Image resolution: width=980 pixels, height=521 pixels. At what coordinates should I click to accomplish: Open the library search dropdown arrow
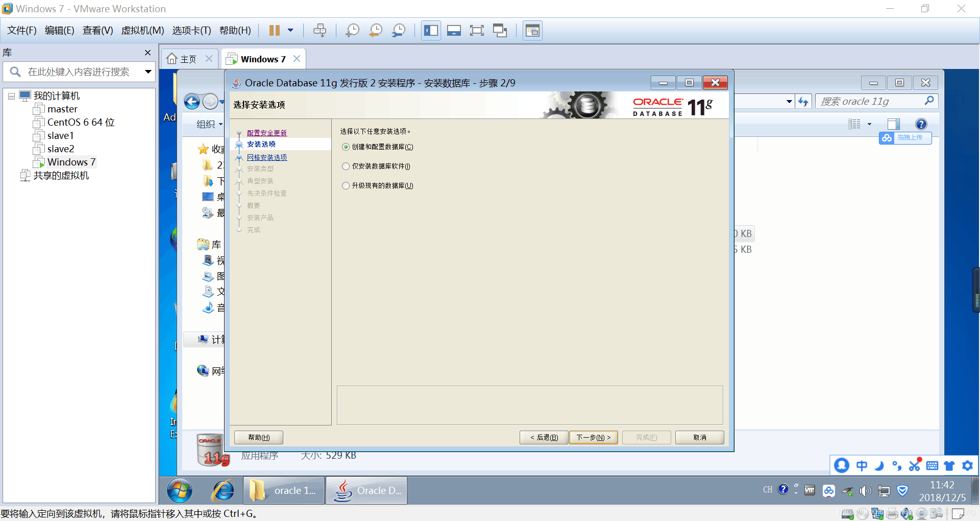pyautogui.click(x=148, y=72)
